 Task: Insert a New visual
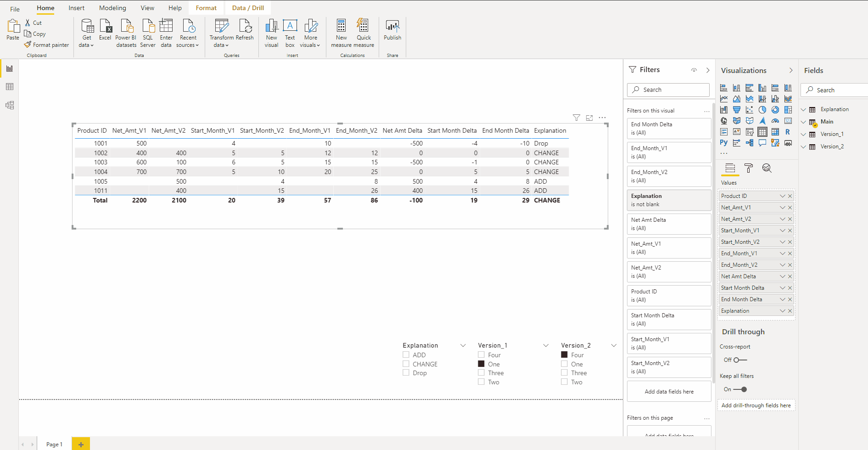click(271, 33)
